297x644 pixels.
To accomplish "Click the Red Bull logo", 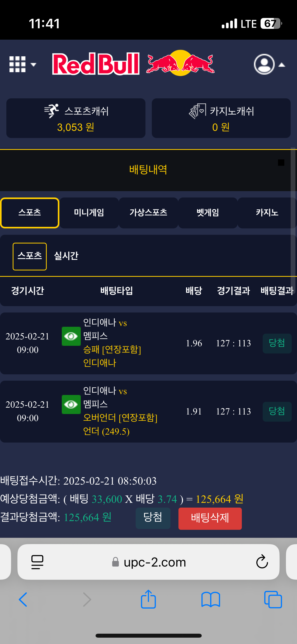I will tap(133, 63).
